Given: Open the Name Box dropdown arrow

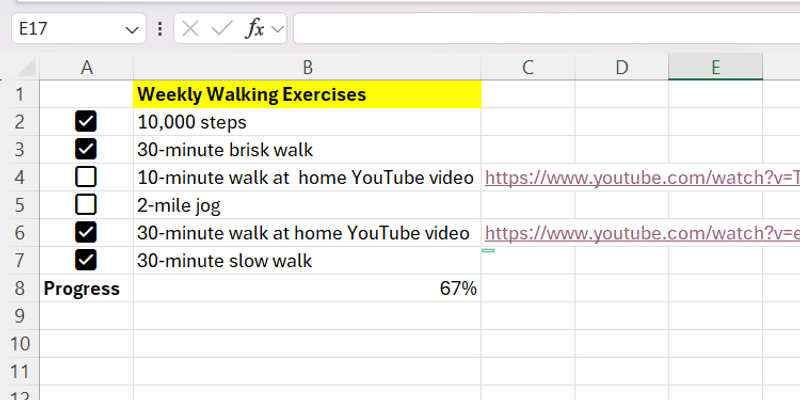Looking at the screenshot, I should tap(132, 30).
